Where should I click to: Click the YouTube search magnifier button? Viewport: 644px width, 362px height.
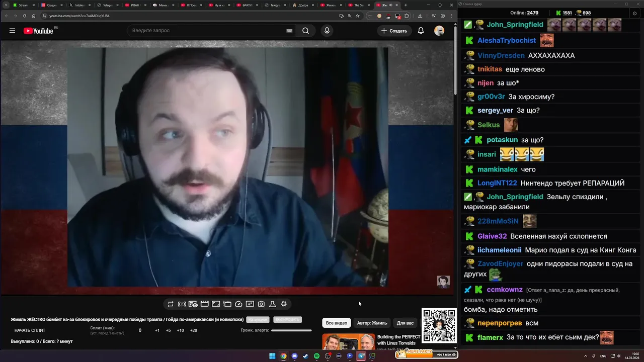pos(305,31)
